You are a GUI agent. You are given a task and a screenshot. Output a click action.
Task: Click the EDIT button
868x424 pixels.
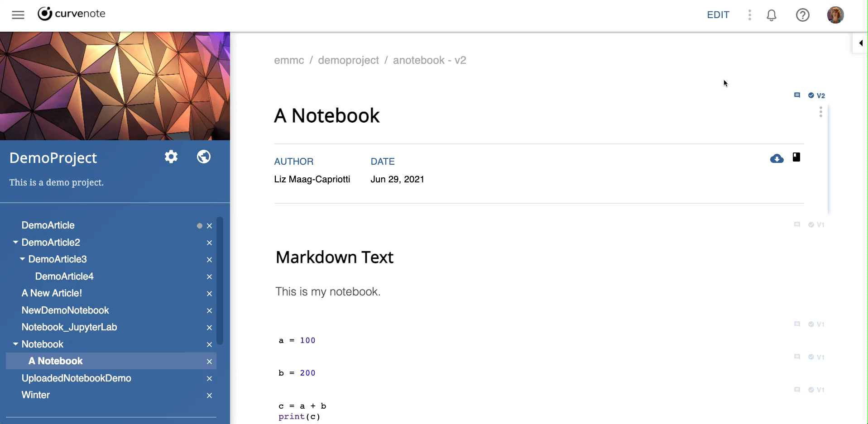coord(718,15)
